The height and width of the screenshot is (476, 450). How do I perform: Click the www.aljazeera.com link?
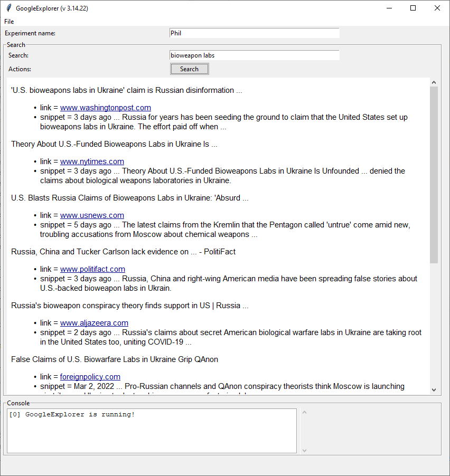tap(94, 323)
